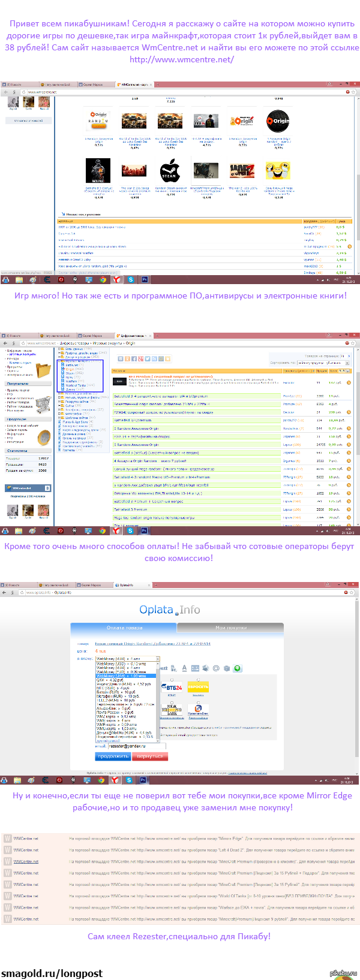Open the yellow emoticons product thumbnail
The image size is (360, 980).
click(278, 171)
